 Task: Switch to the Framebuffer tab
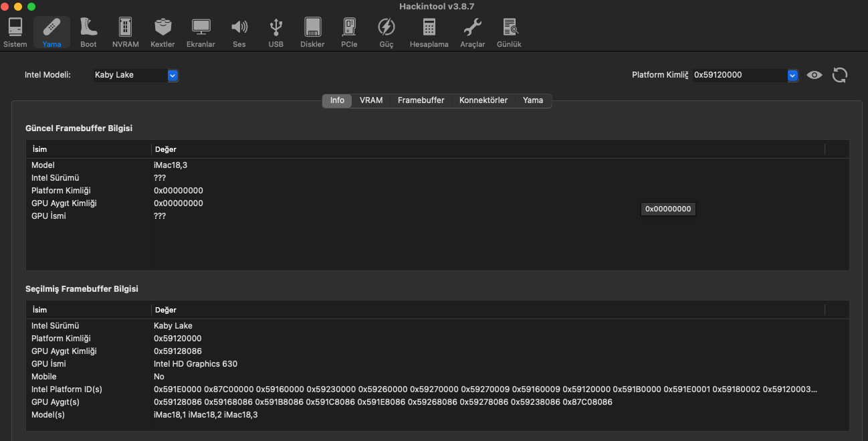pyautogui.click(x=421, y=100)
